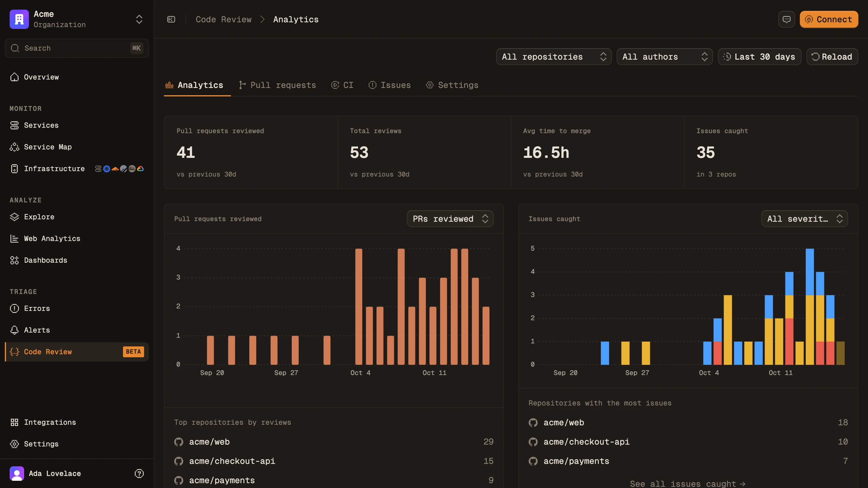Click the Google Cloud icon beside Infrastructure
868x488 pixels.
[x=140, y=169]
